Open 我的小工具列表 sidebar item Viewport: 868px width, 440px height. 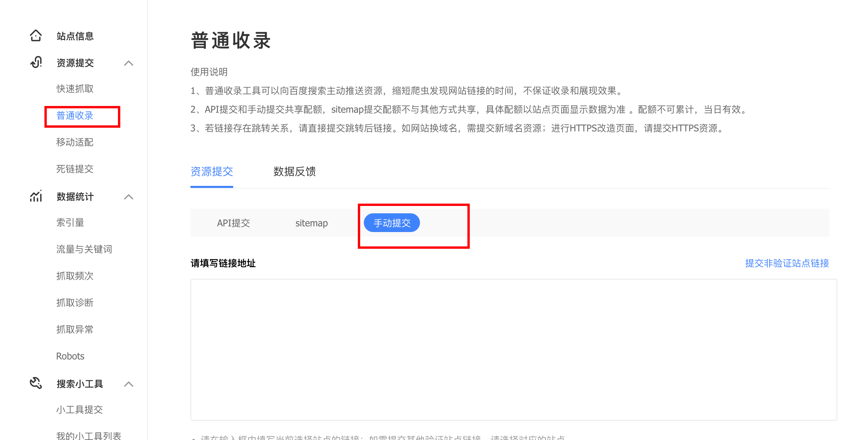click(x=89, y=435)
